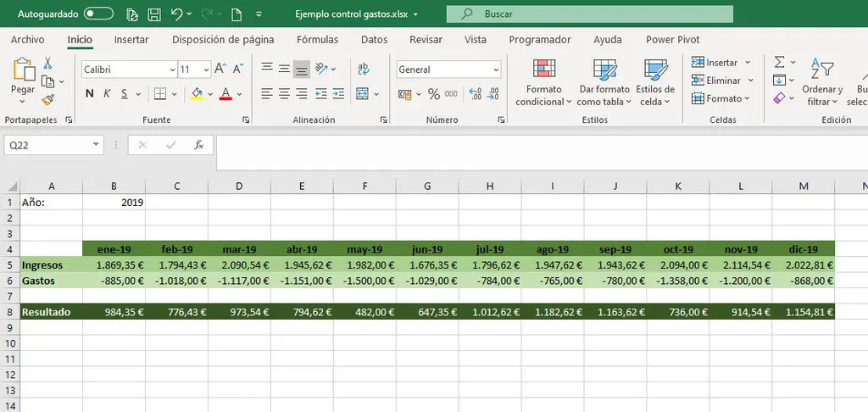This screenshot has height=412, width=868.
Task: Toggle the Autoguardado switch
Action: (x=99, y=14)
